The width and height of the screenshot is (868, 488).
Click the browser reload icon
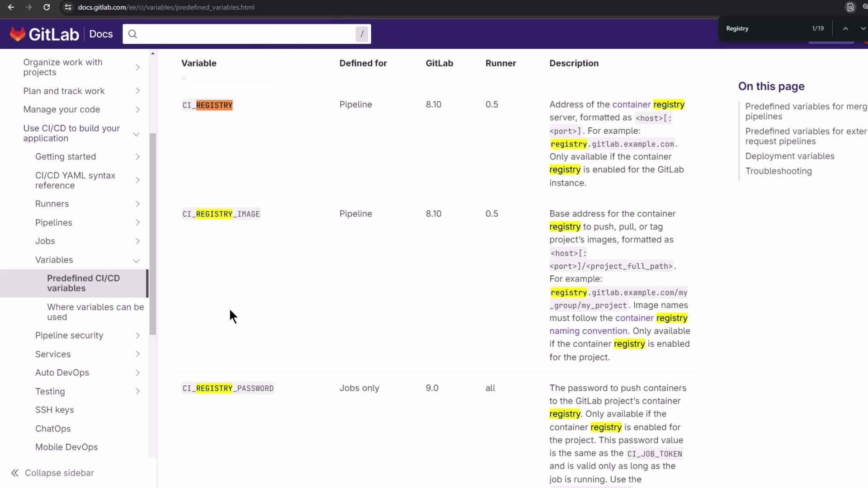(47, 7)
